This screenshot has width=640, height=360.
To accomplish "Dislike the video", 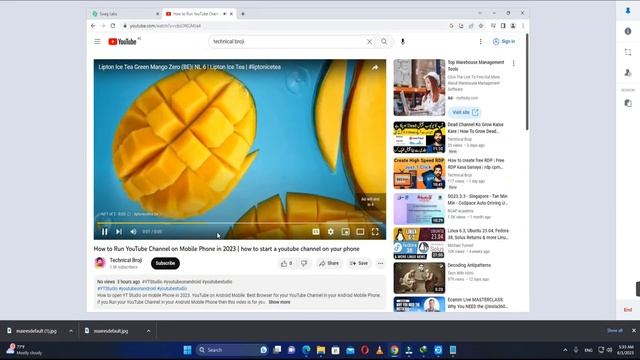I will pos(304,263).
